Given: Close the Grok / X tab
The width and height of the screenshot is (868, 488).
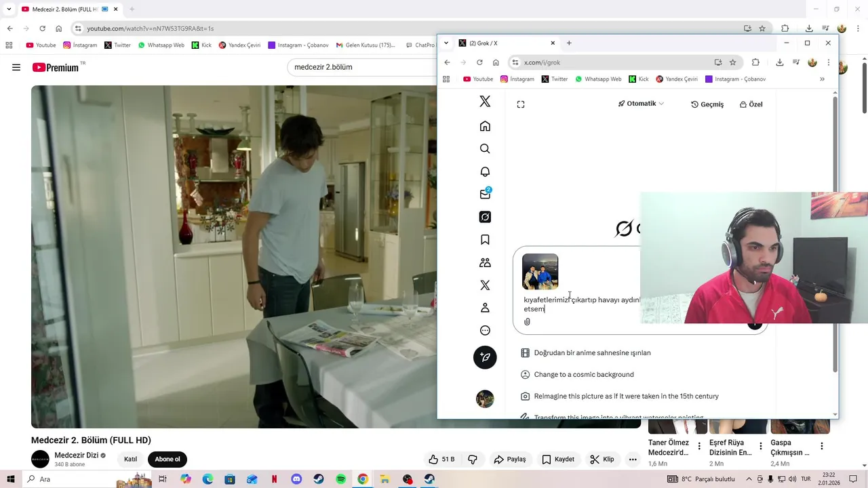Looking at the screenshot, I should (x=553, y=43).
